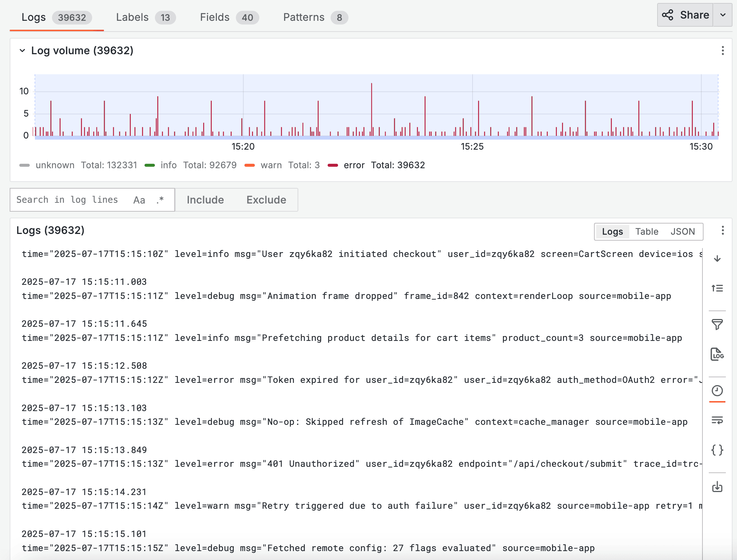Click the Logs (39632) panel heading

51,230
